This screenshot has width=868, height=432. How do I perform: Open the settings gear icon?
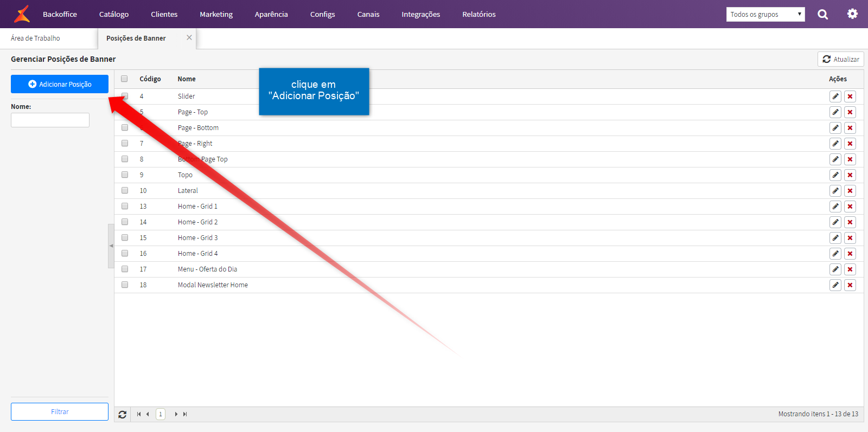coord(853,14)
